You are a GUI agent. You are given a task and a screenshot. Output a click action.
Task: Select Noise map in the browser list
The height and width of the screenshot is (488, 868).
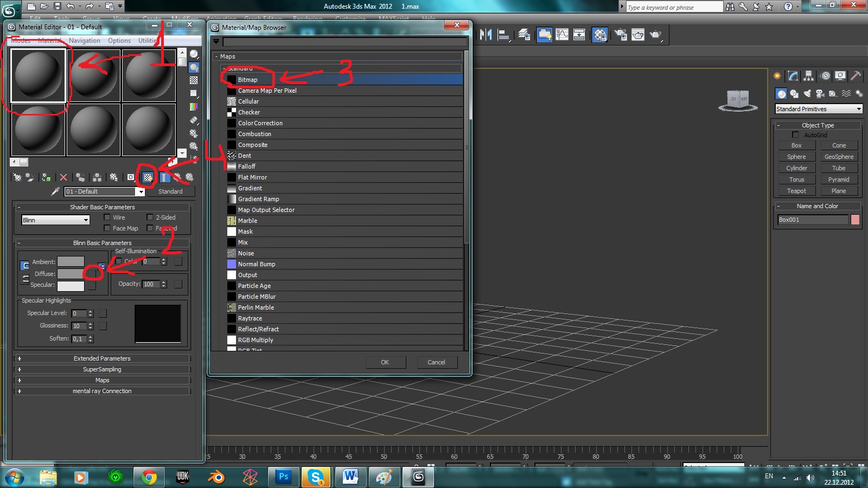pyautogui.click(x=344, y=253)
